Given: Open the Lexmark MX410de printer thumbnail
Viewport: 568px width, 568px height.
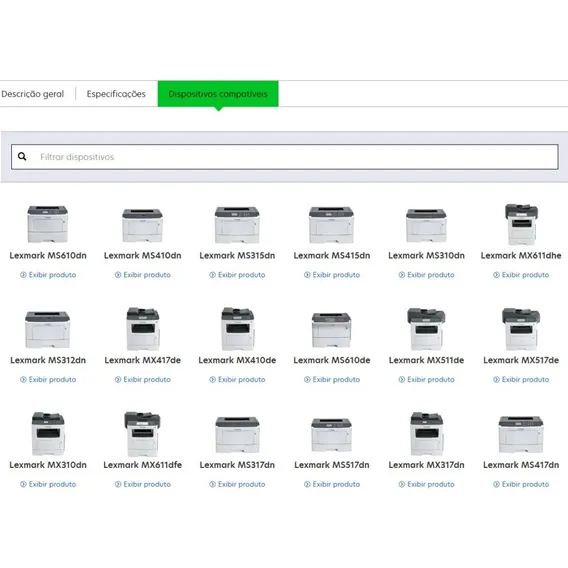Looking at the screenshot, I should coord(237,329).
